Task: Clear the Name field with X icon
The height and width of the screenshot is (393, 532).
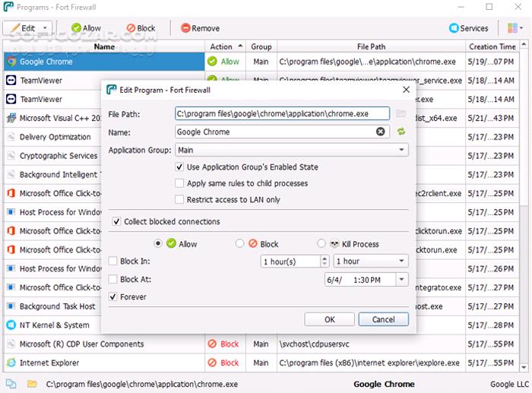Action: click(x=380, y=132)
